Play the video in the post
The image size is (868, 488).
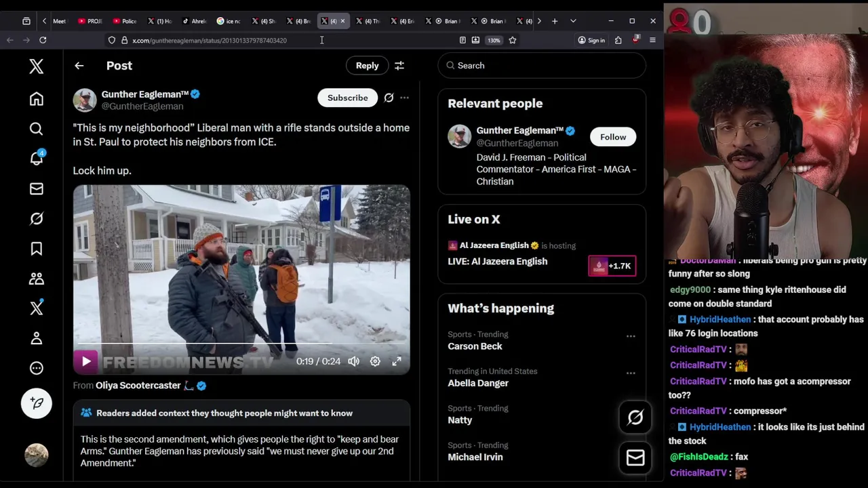pos(86,361)
